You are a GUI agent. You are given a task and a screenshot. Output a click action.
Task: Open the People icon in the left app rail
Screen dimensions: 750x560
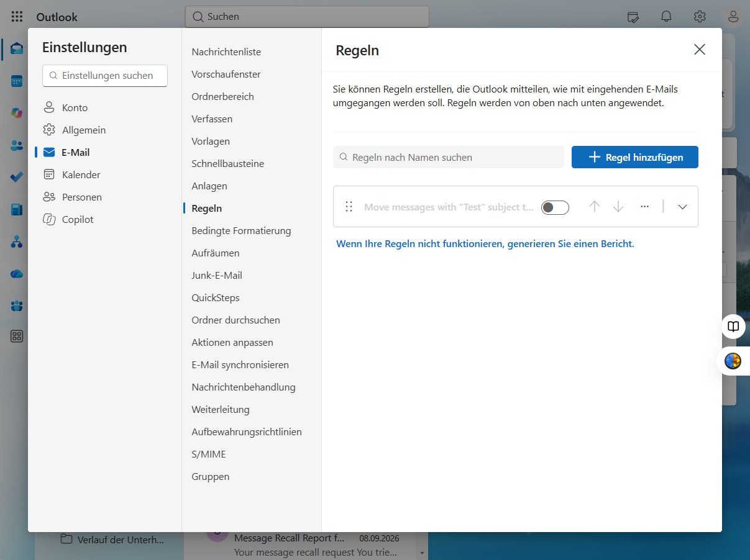(17, 145)
